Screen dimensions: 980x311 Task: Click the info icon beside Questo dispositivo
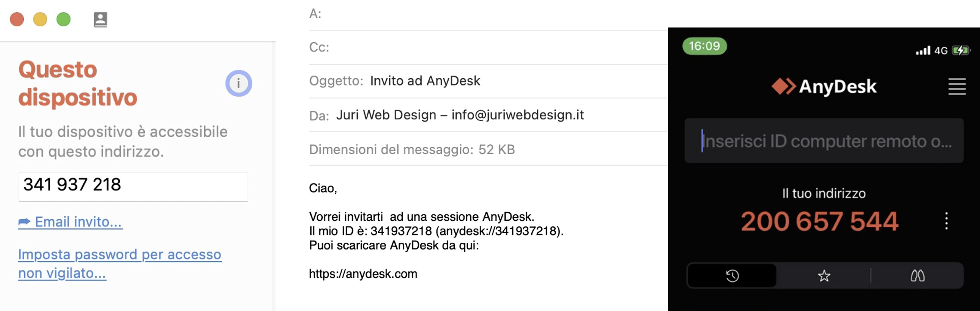coord(239,83)
